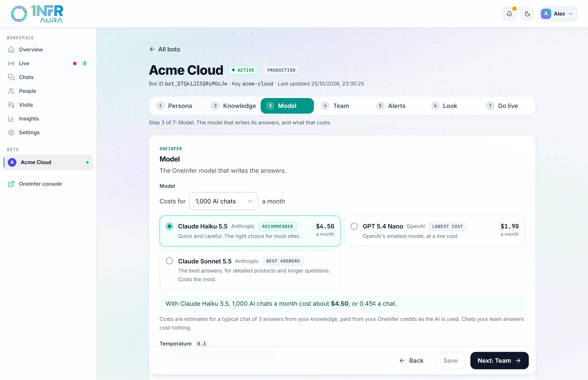
Task: Open Settings in the sidebar
Action: pyautogui.click(x=48, y=133)
